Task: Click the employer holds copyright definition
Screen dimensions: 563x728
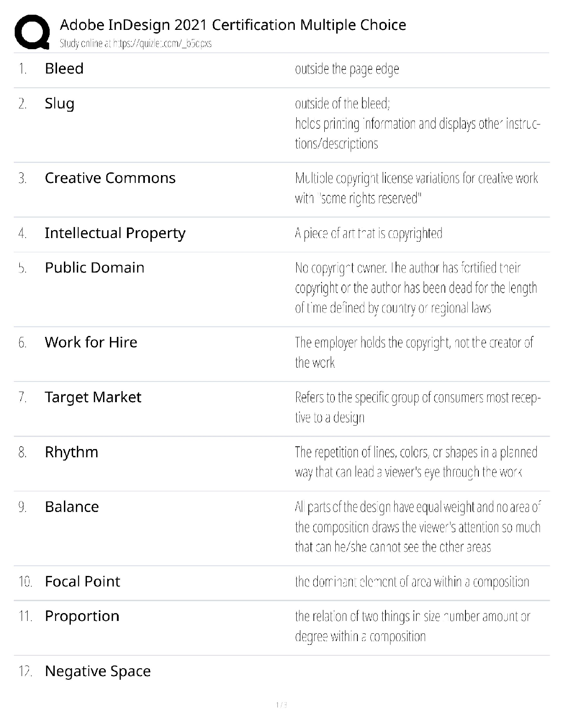Action: point(414,352)
